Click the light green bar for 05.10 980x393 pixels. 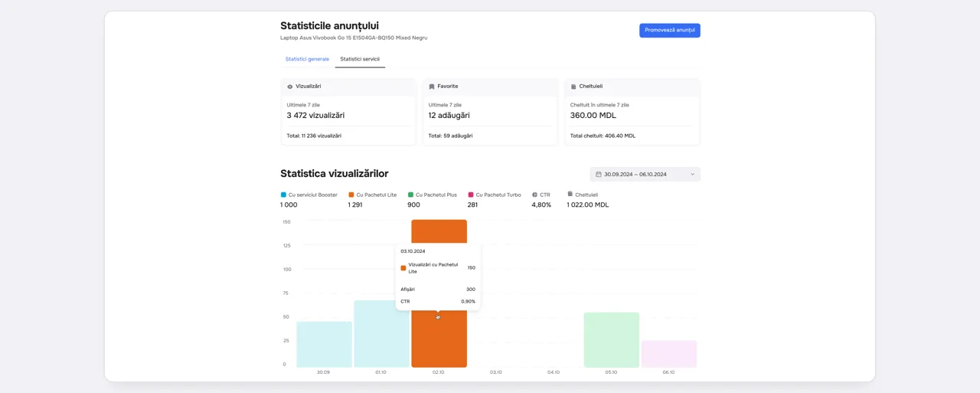(611, 340)
